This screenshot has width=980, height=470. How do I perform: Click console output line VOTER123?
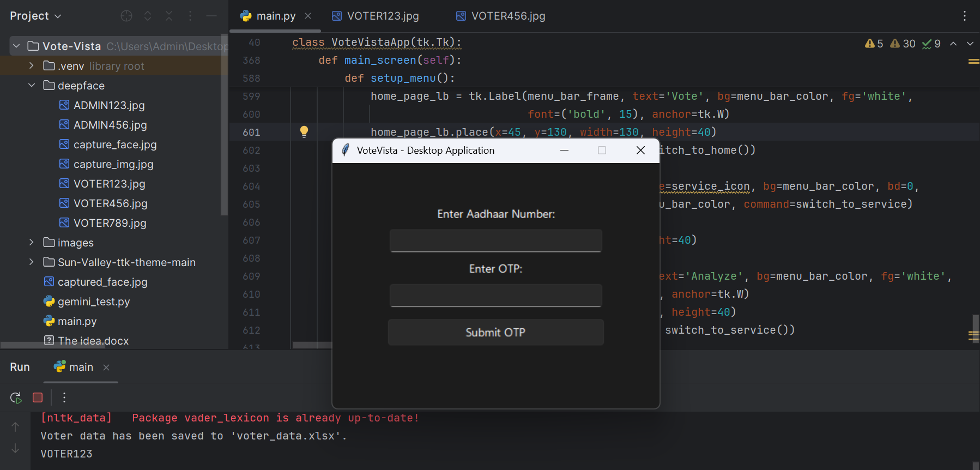(66, 454)
